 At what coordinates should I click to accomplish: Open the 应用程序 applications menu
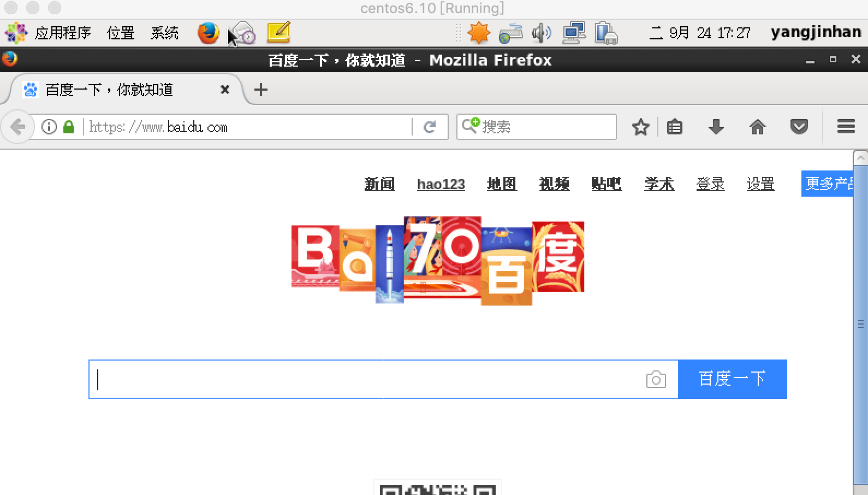(63, 33)
